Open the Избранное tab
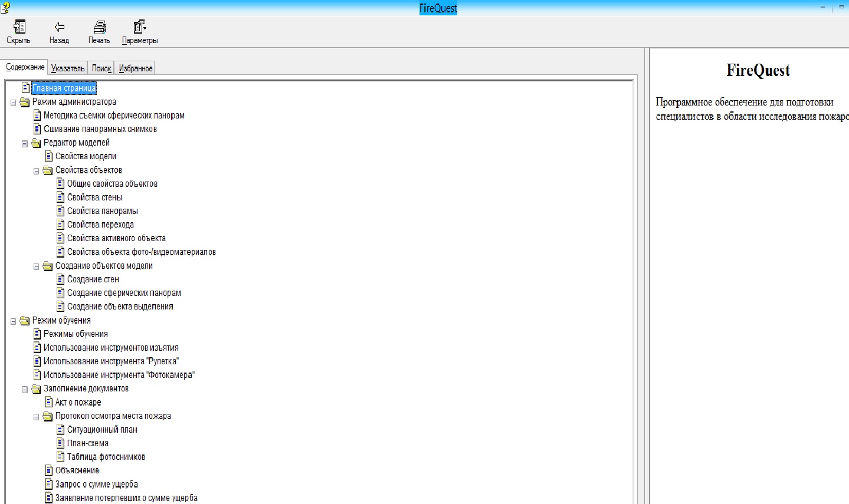Image resolution: width=849 pixels, height=504 pixels. 135,68
